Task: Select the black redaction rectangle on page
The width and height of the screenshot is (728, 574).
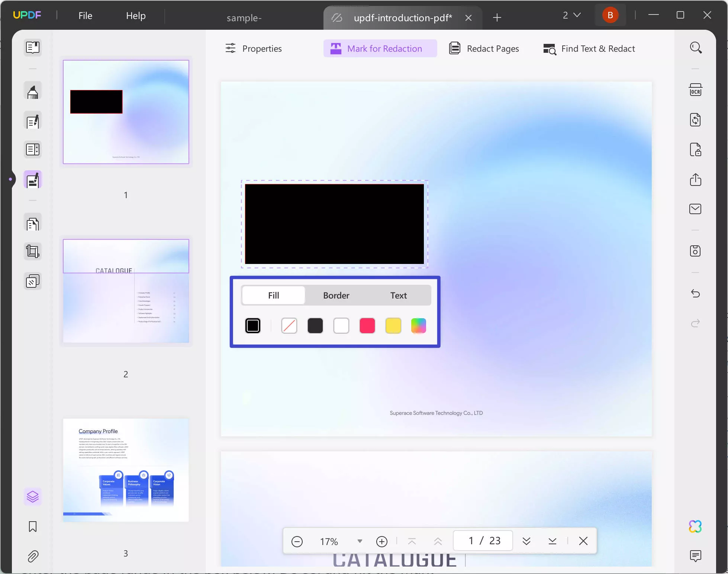Action: tap(334, 224)
